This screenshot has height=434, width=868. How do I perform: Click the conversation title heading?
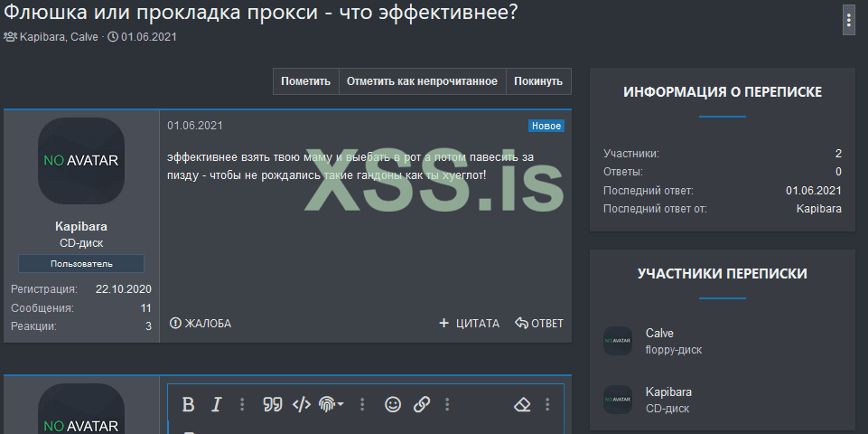[x=261, y=12]
